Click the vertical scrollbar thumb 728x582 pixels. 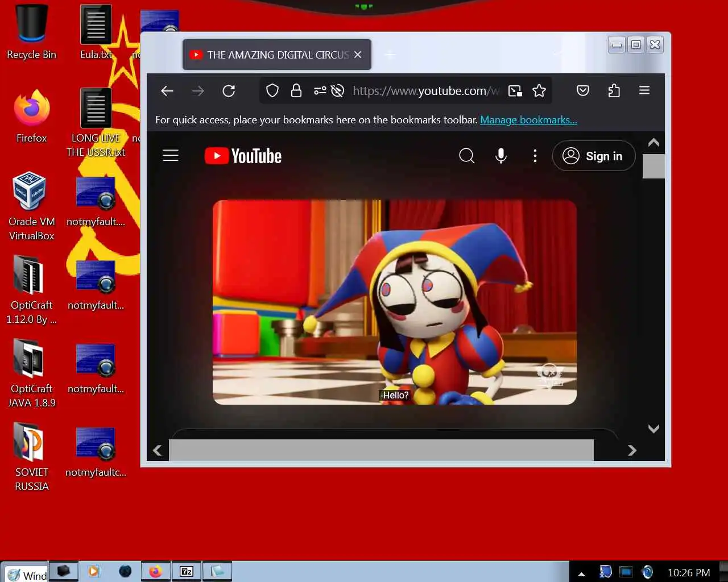[x=653, y=166]
